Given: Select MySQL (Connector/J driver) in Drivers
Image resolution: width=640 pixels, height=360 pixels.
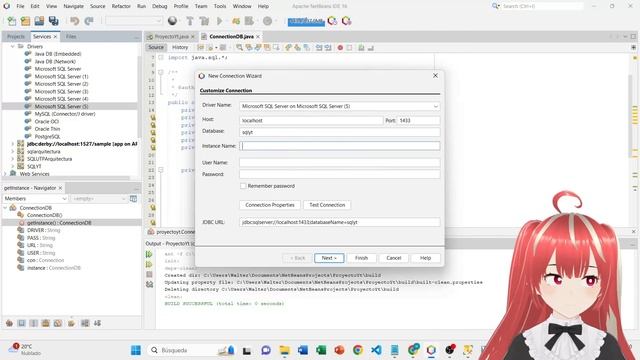Looking at the screenshot, I should 64,114.
